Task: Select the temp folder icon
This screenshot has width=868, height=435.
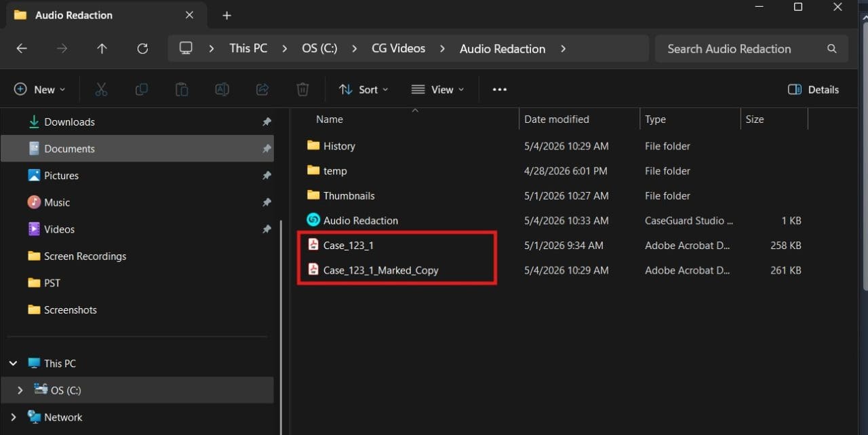Action: coord(313,170)
